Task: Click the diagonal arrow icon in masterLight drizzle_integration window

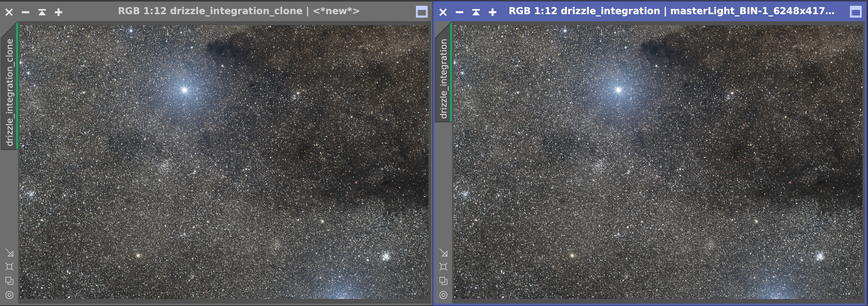Action: coord(443,253)
